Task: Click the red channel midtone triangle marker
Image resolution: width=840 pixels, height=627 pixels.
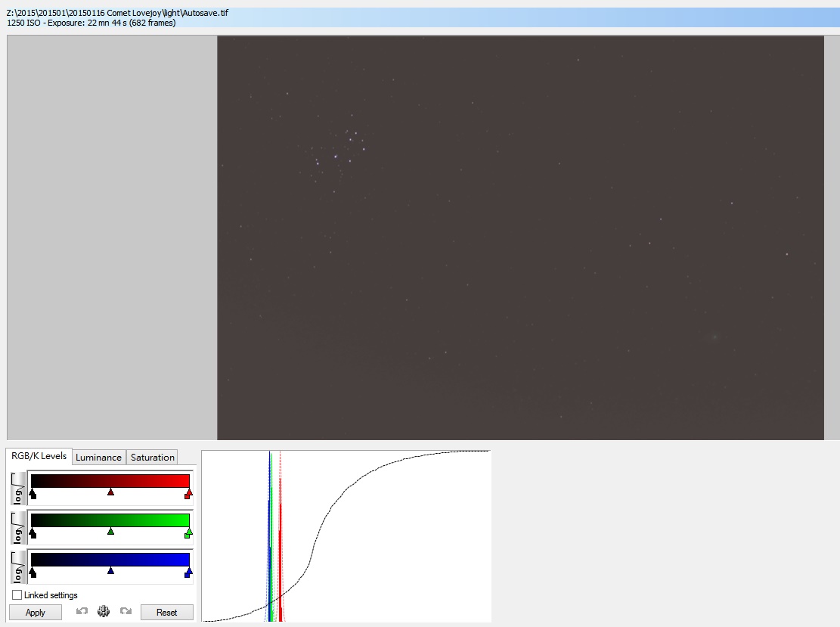Action: [111, 492]
